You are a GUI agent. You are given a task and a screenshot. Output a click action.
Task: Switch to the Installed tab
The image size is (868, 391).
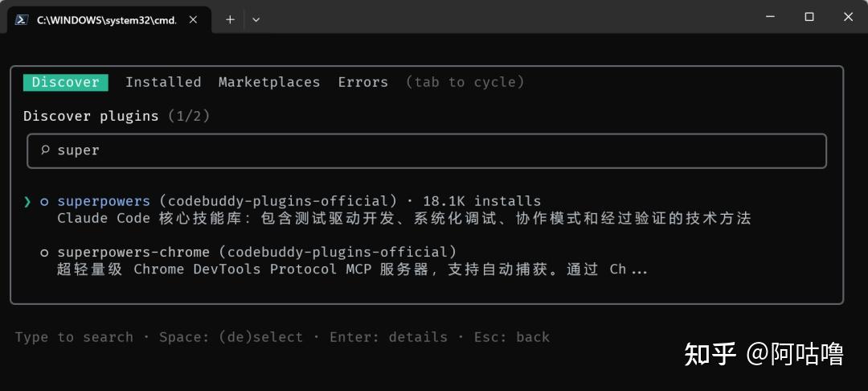(x=163, y=82)
